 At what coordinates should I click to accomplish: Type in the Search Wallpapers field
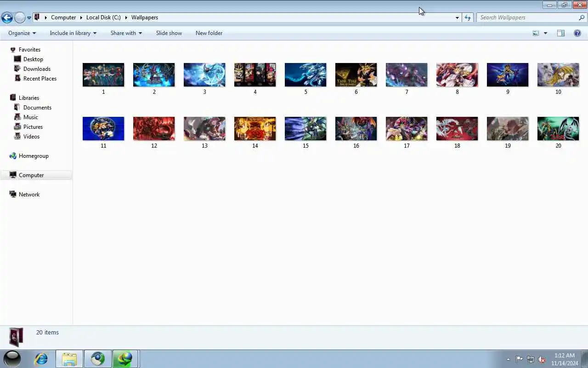(527, 17)
